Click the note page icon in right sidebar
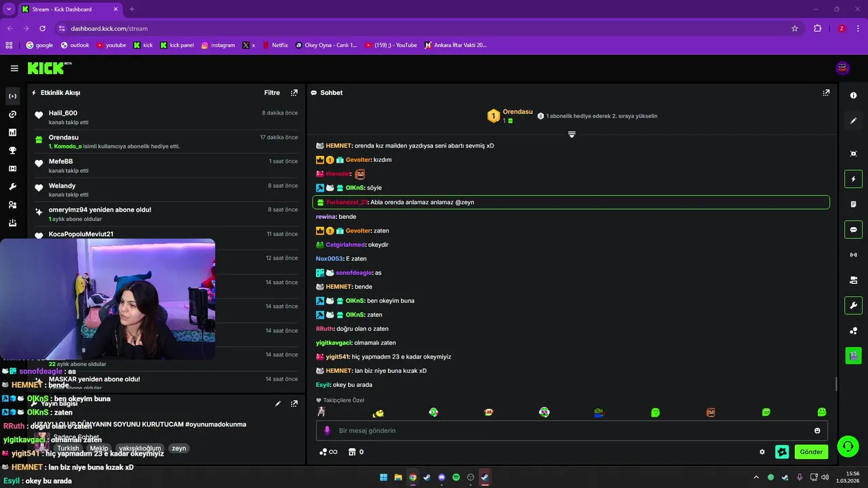 click(x=853, y=204)
